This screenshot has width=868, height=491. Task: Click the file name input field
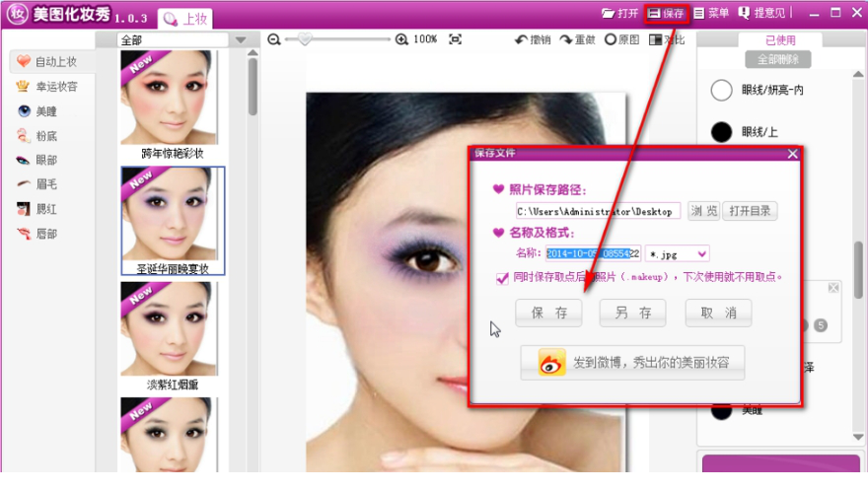click(x=593, y=253)
